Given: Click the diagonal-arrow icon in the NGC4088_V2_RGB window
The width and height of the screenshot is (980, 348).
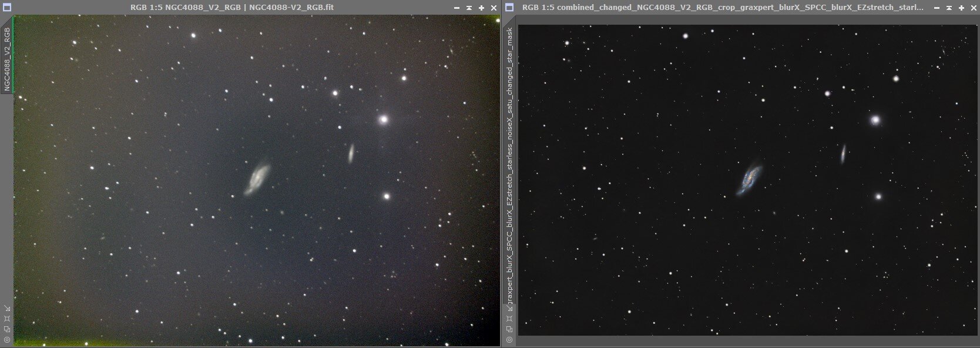Looking at the screenshot, I should point(6,309).
